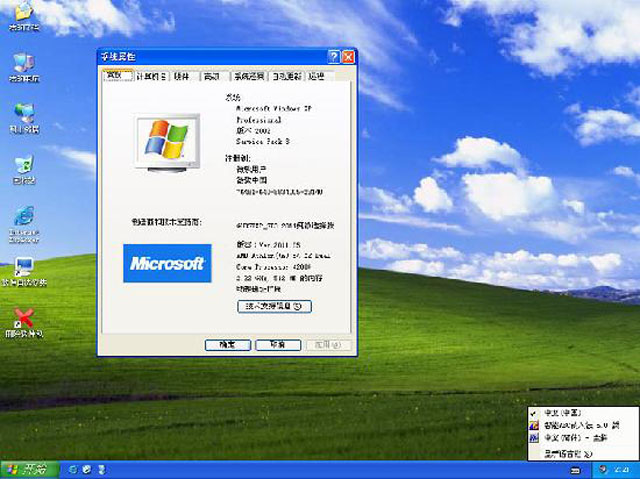Open the red X shortcut icon
Image resolution: width=640 pixels, height=479 pixels.
click(x=24, y=322)
